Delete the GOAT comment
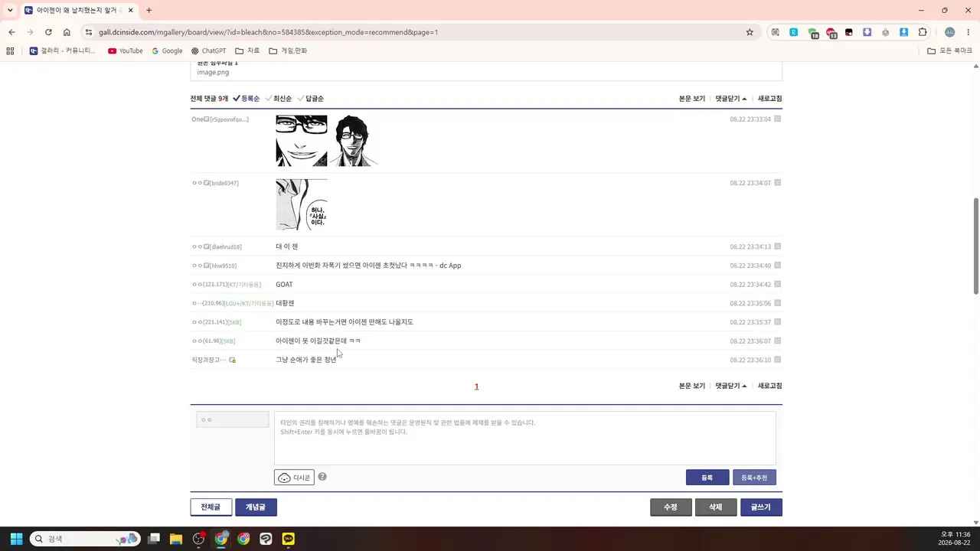Screen dimensions: 980x551 778,285
